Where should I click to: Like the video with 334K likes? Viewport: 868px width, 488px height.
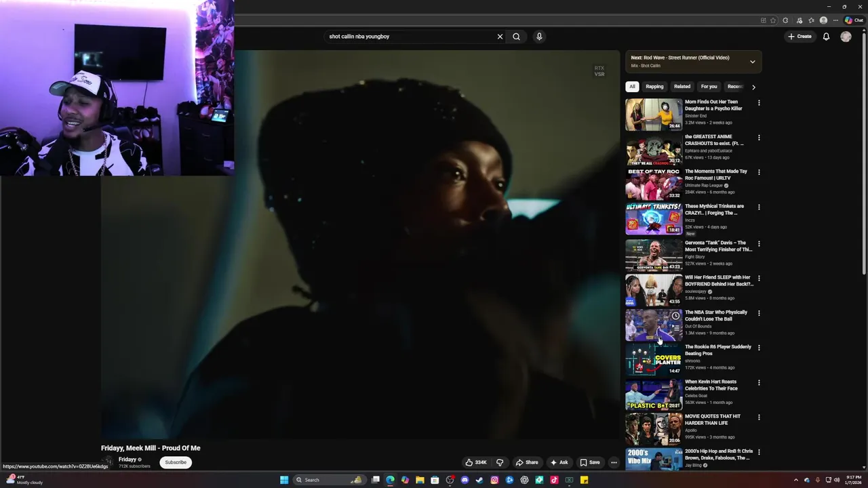coord(476,462)
